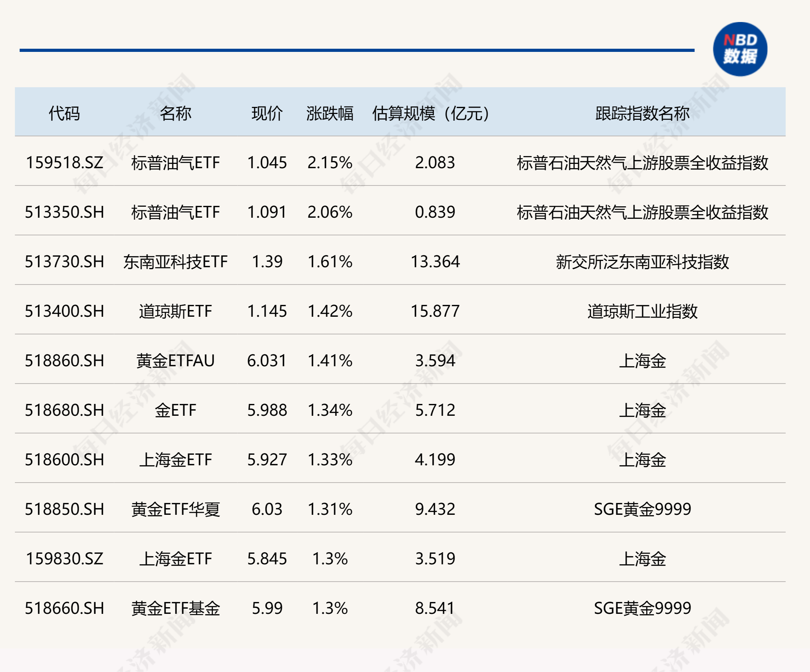This screenshot has height=672, width=810.
Task: Click the price 1.39
Action: click(267, 262)
